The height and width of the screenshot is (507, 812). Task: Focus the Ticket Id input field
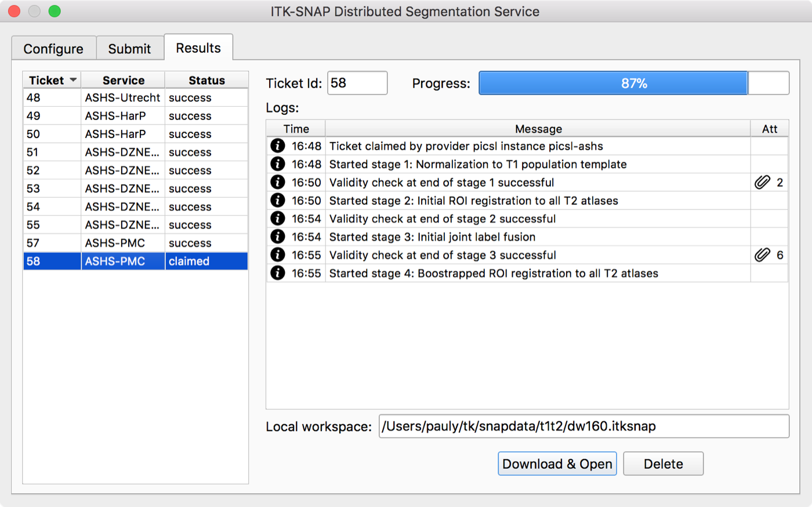point(357,83)
